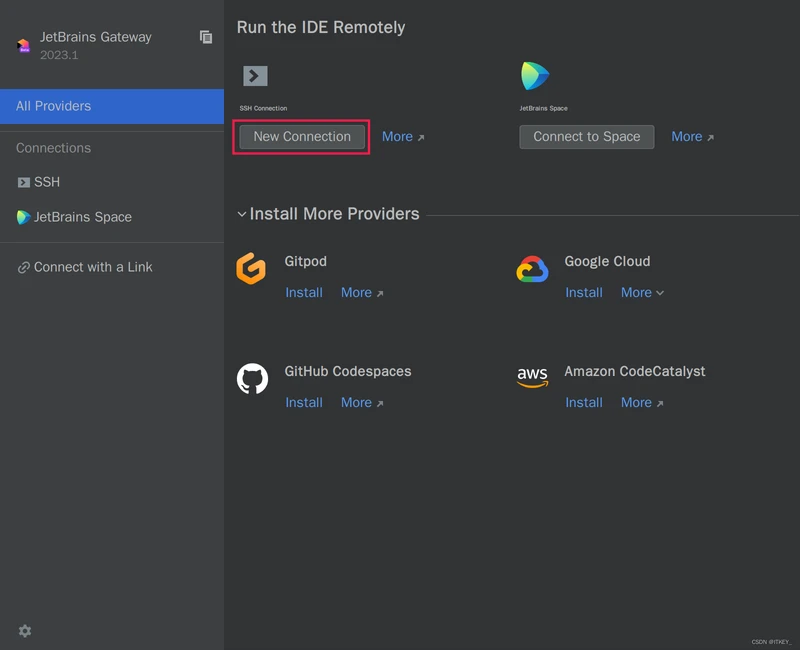Click the JetBrains Gateway logo icon

(23, 45)
